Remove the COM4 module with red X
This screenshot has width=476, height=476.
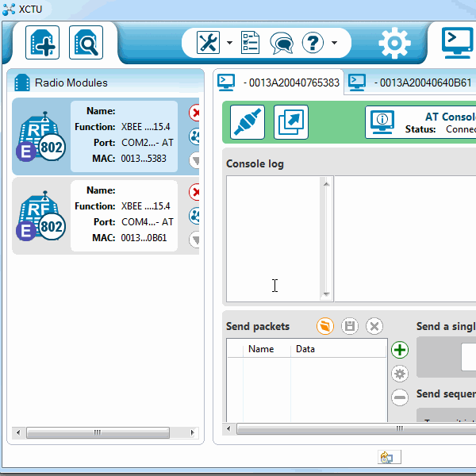194,192
